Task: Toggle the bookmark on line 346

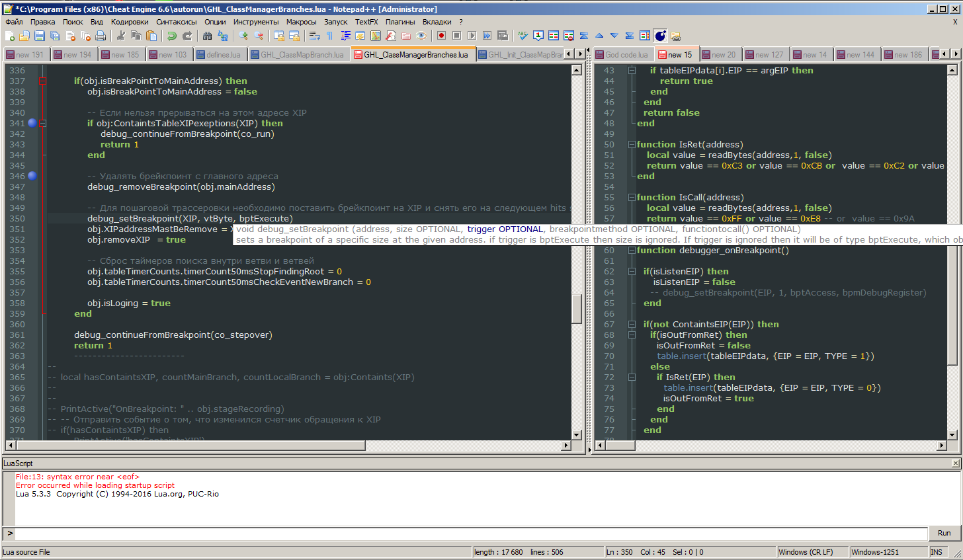Action: (x=32, y=176)
